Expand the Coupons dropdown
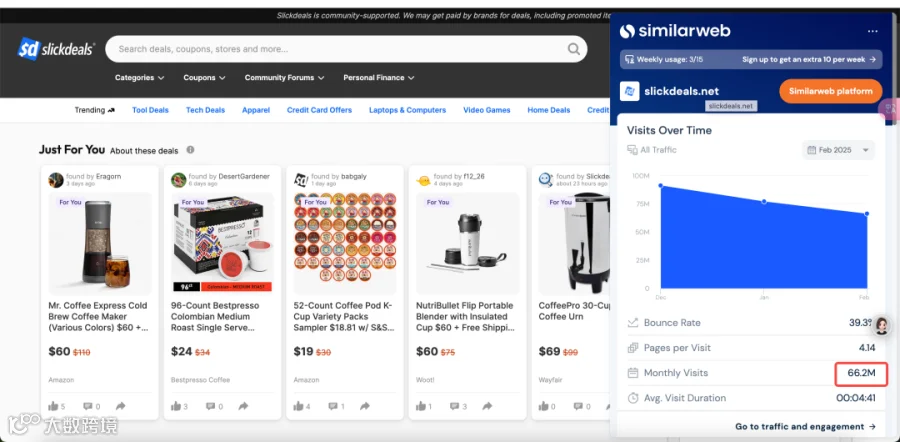This screenshot has height=442, width=900. click(204, 77)
